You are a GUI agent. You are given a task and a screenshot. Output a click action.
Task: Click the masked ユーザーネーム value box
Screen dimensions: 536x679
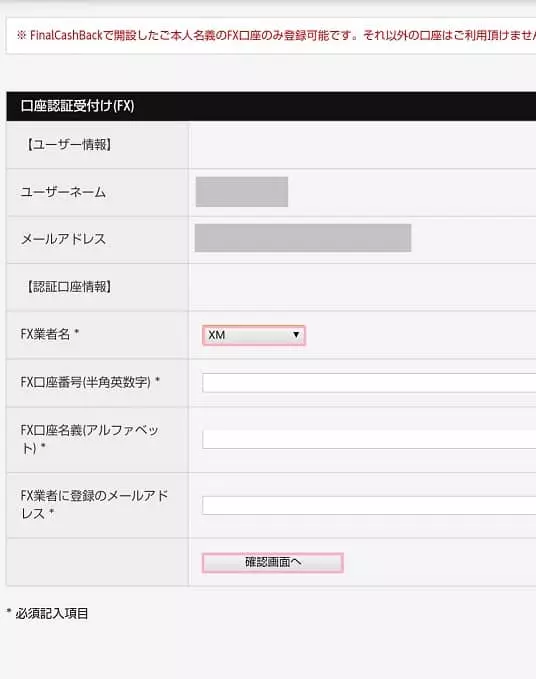pos(242,191)
